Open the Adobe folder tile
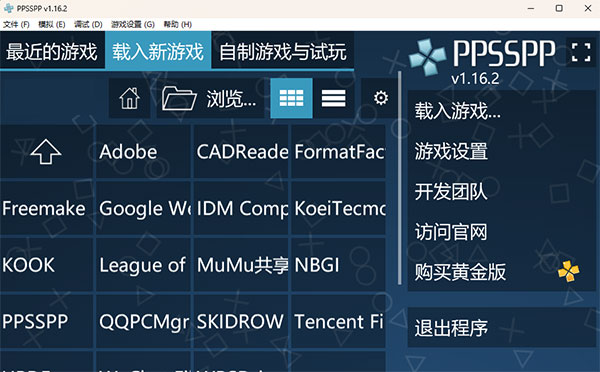Image resolution: width=600 pixels, height=372 pixels. tap(143, 152)
